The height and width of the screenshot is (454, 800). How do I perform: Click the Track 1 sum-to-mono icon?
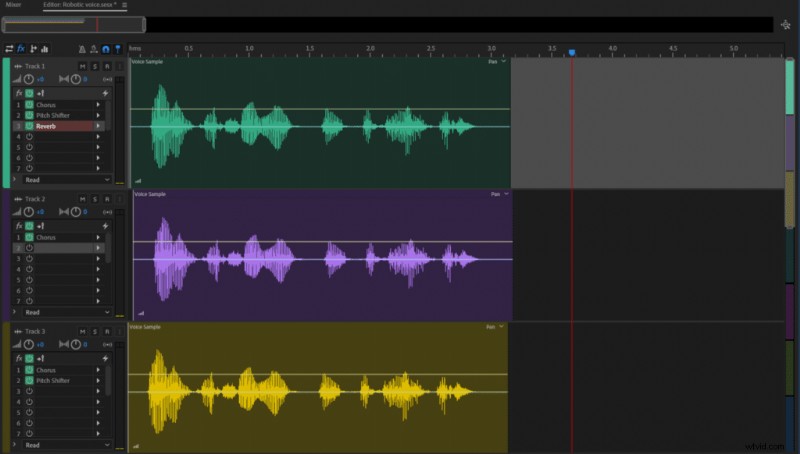(107, 80)
